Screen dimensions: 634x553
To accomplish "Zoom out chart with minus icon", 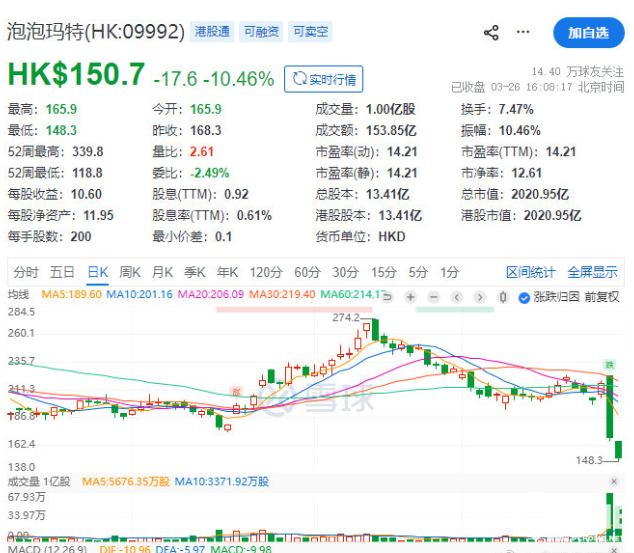I will tap(436, 297).
